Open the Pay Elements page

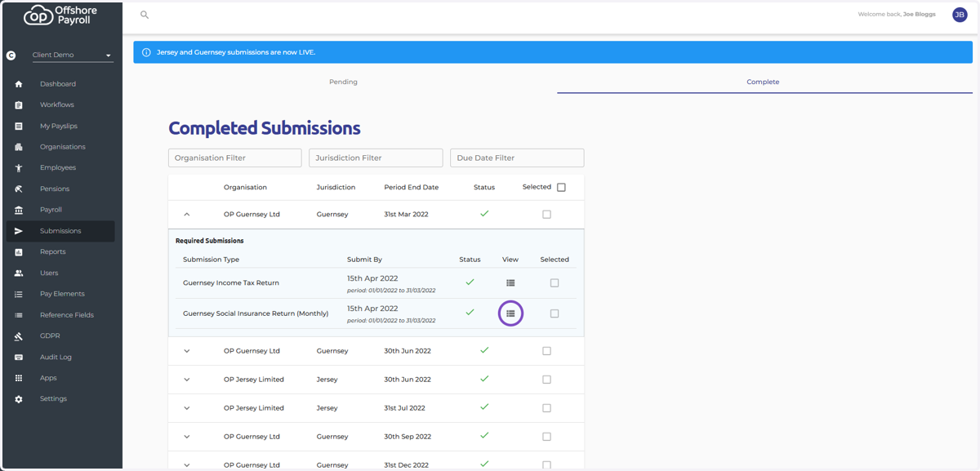[62, 294]
